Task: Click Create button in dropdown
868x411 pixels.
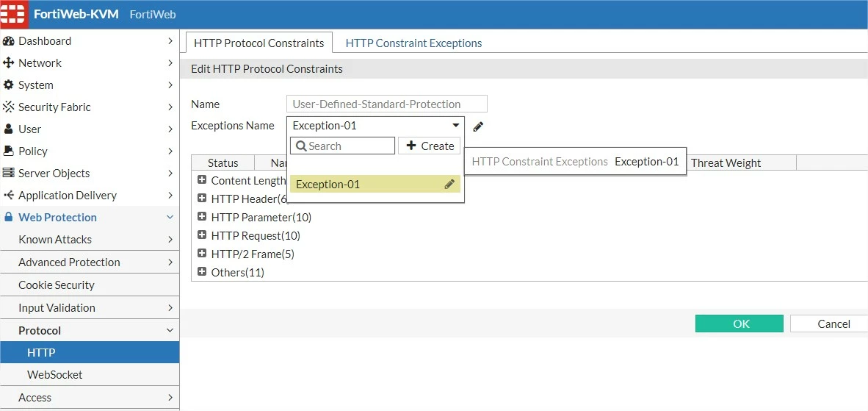Action: tap(430, 146)
